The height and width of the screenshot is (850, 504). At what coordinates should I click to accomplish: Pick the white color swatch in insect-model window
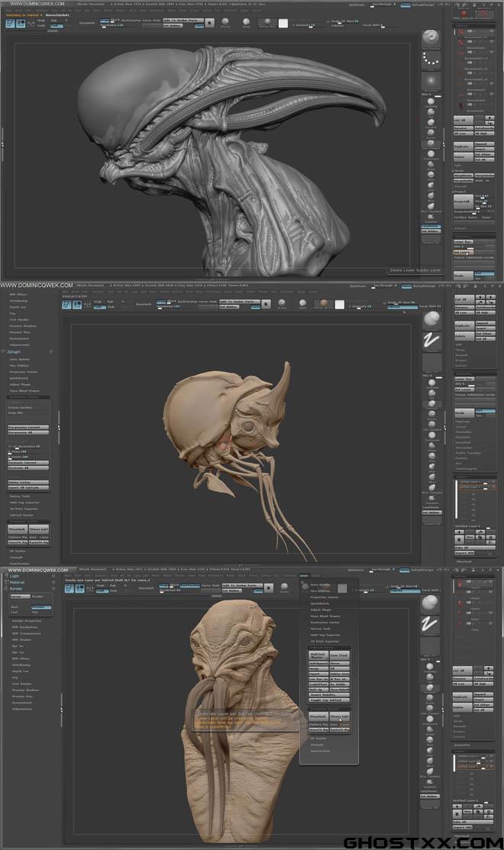339,304
